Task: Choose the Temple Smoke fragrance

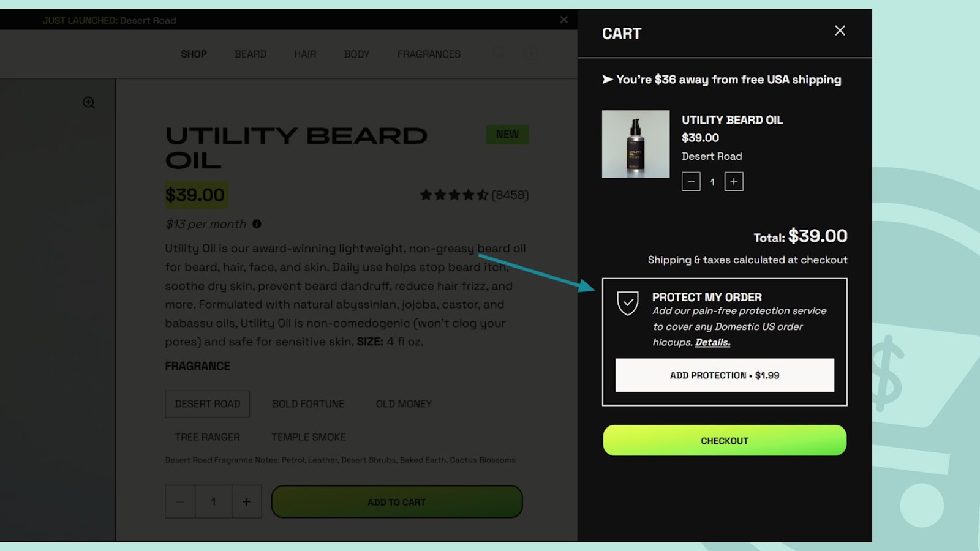Action: 309,437
